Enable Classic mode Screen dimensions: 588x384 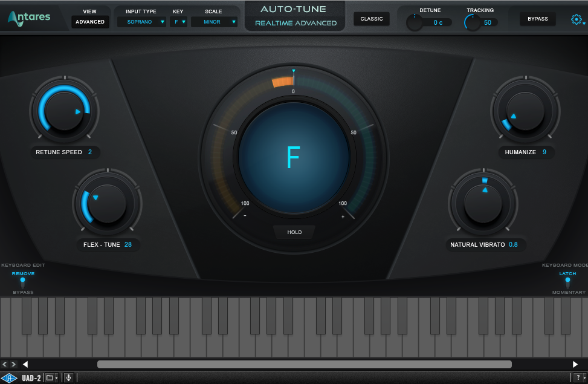pos(372,19)
